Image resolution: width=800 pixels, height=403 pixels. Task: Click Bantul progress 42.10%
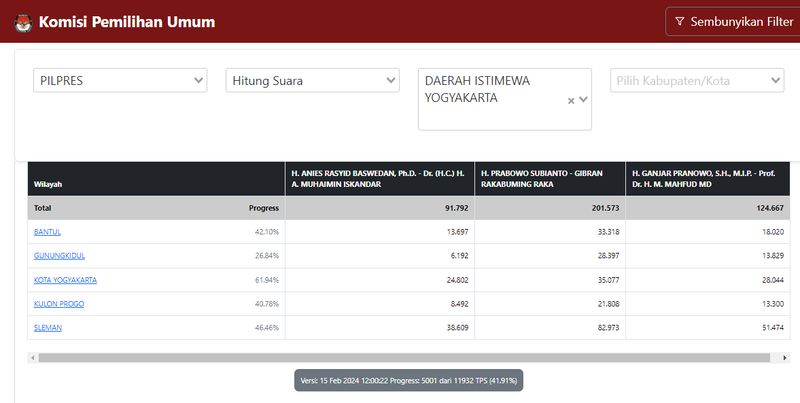(x=267, y=232)
